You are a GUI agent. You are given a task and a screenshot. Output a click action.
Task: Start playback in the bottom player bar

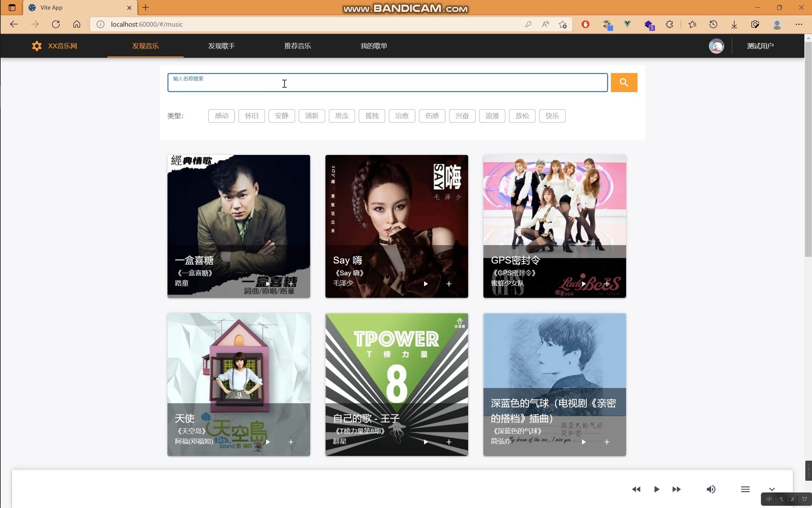(x=657, y=489)
